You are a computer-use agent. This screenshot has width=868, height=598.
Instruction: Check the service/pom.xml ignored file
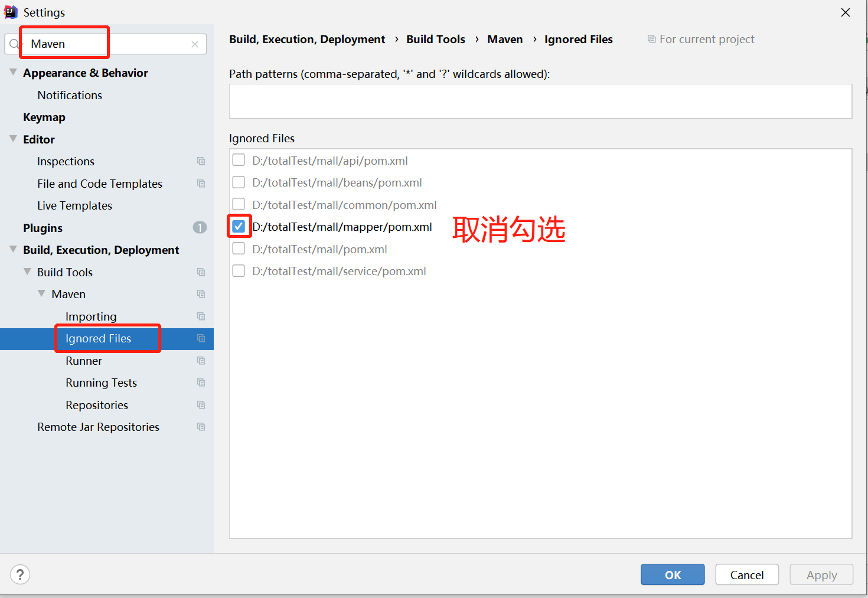click(239, 270)
